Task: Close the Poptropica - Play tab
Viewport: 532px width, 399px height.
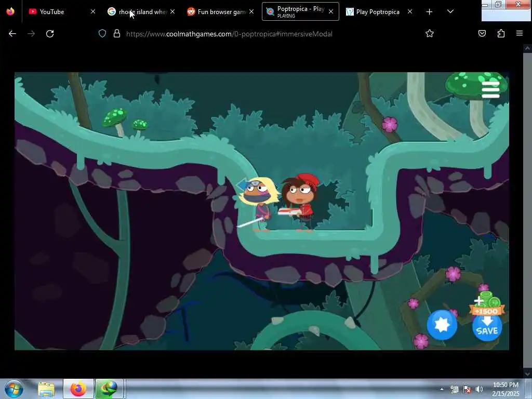Action: [x=331, y=11]
